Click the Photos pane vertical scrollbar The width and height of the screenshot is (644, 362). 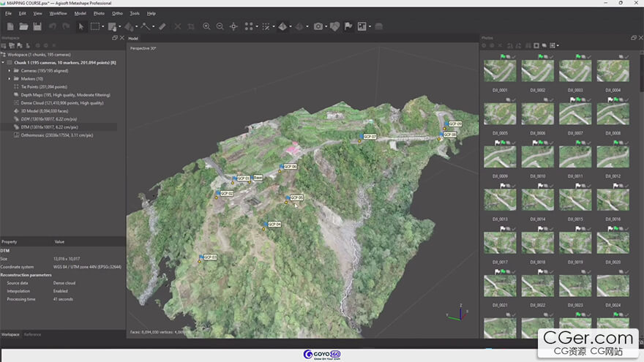click(642, 72)
